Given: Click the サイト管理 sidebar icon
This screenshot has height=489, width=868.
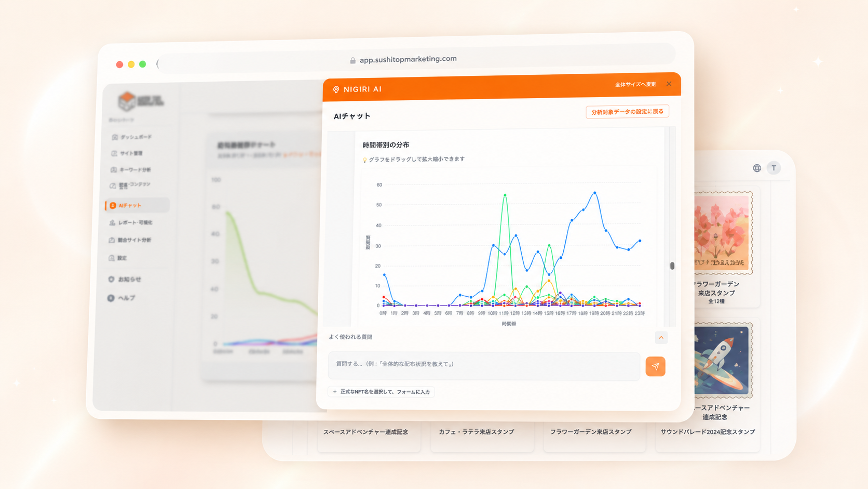Looking at the screenshot, I should coord(114,153).
